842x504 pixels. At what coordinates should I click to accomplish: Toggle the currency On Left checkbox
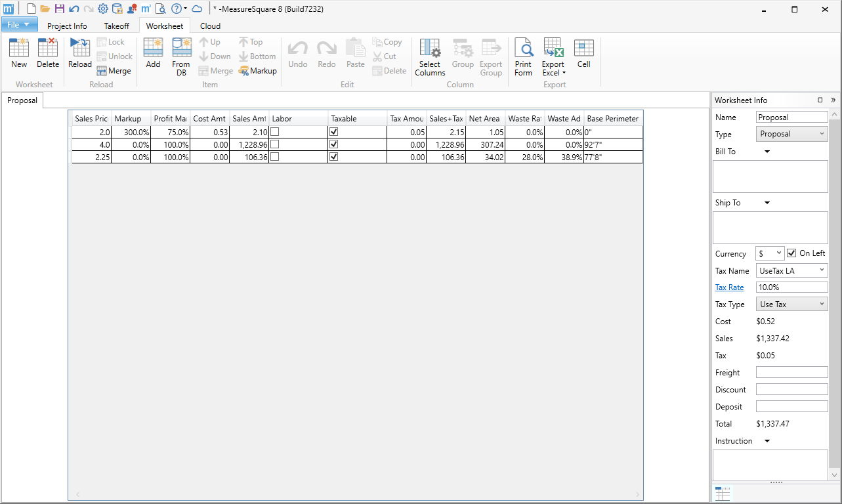click(791, 253)
